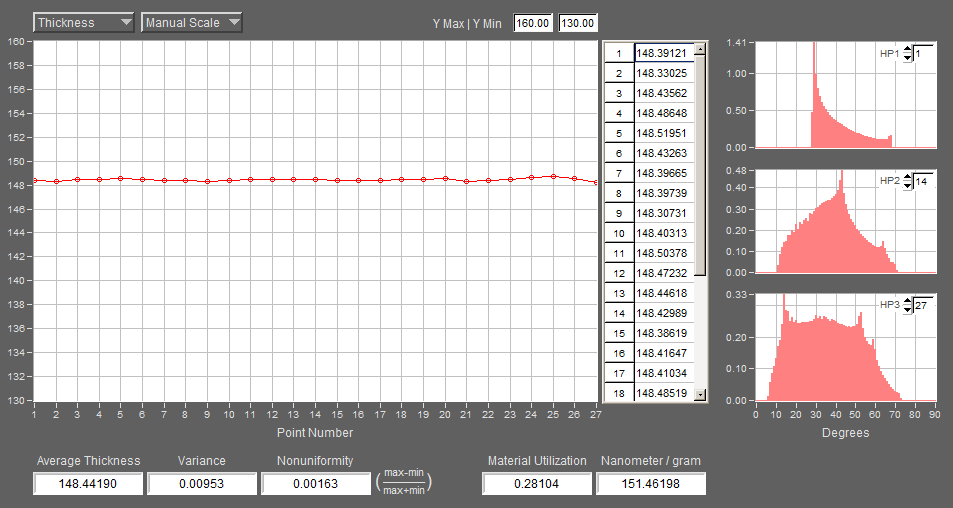Select list value 148.30731 in row 9
The width and height of the screenshot is (953, 508).
(x=664, y=213)
